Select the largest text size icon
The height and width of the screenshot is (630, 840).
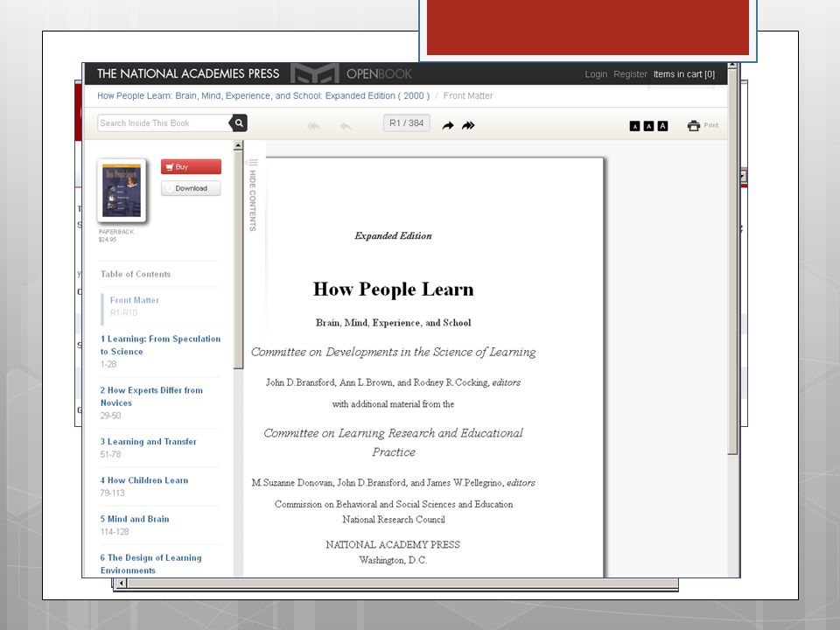(662, 126)
